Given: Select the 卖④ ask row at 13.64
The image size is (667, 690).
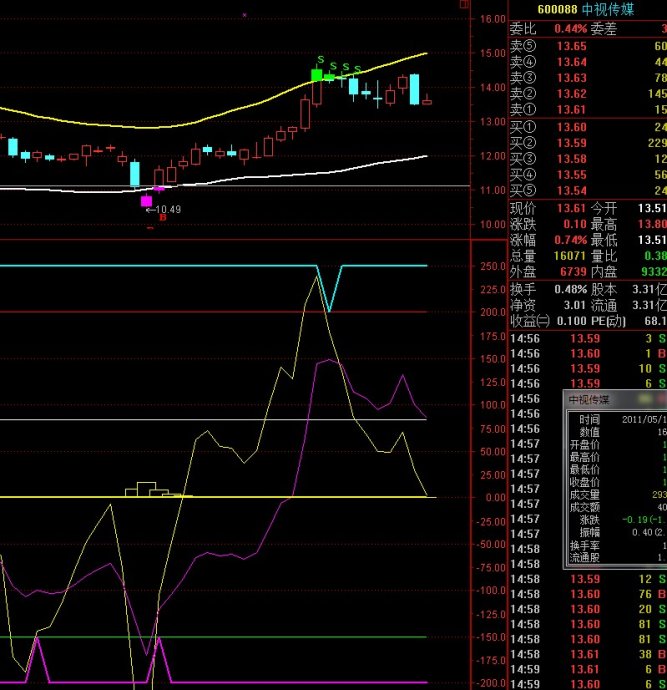Looking at the screenshot, I should (588, 62).
